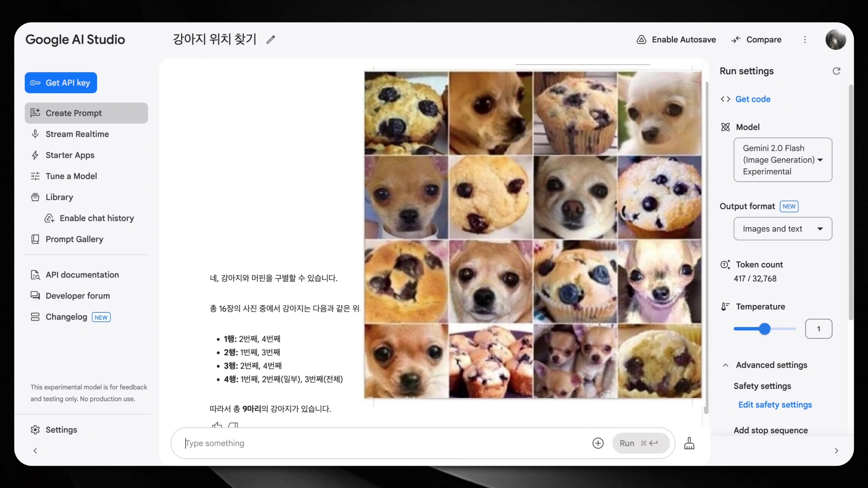This screenshot has height=488, width=868.
Task: Collapse the Advanced settings section
Action: [x=726, y=365]
